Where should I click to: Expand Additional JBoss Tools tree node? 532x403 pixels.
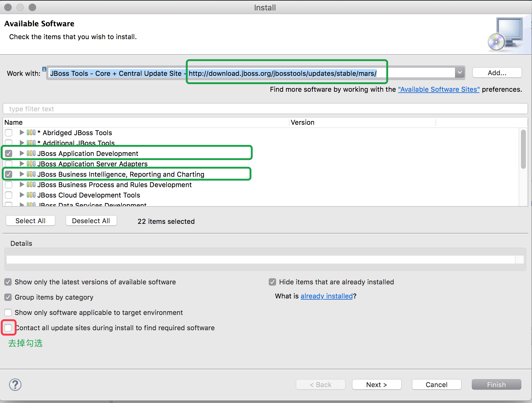pyautogui.click(x=22, y=142)
